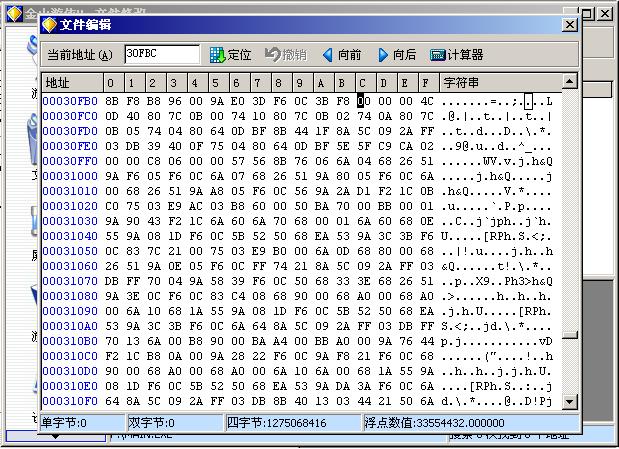Select address 00031070
The width and height of the screenshot is (619, 449).
[70, 281]
